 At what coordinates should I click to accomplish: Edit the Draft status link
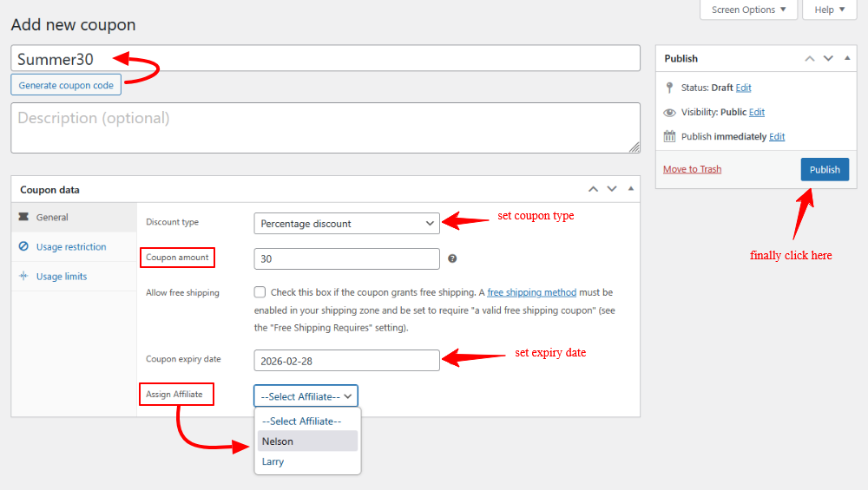click(743, 88)
